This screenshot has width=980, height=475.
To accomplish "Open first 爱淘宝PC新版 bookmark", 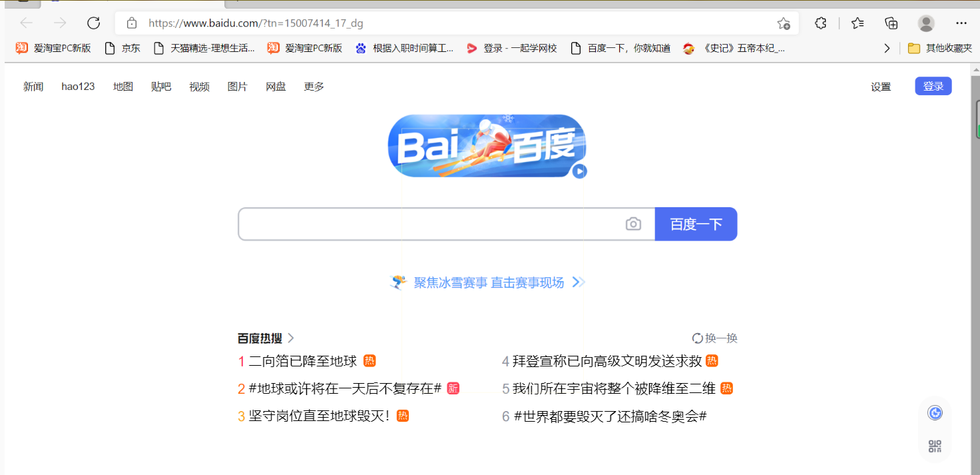I will point(53,48).
